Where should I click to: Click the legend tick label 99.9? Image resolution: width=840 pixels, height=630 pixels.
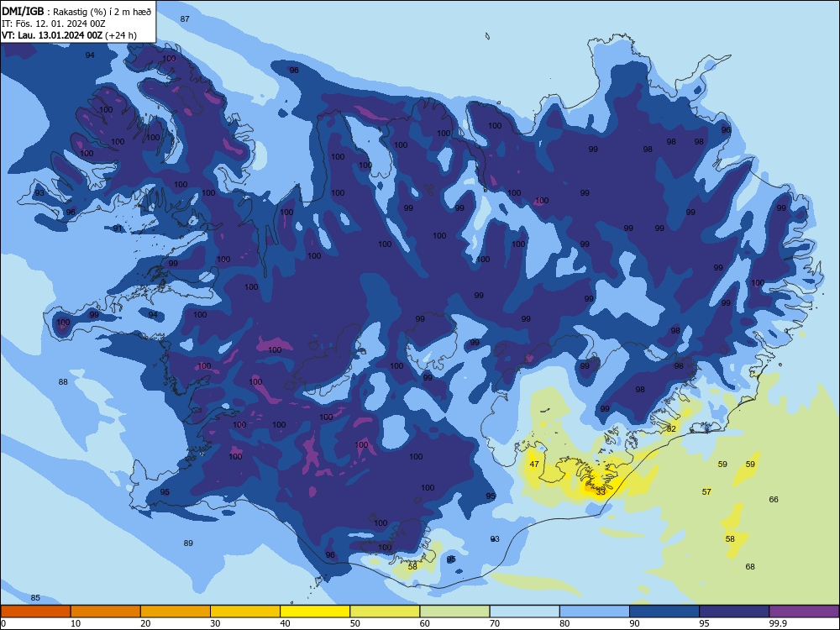point(777,623)
